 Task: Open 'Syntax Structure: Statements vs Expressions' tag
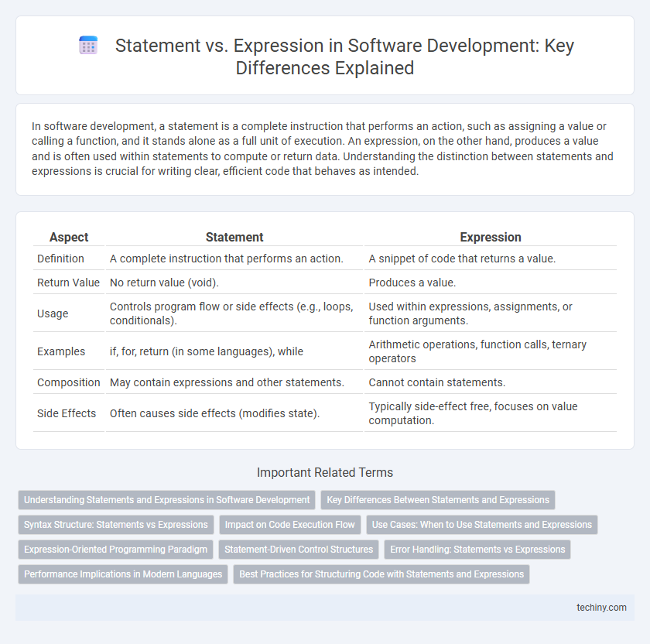point(115,525)
